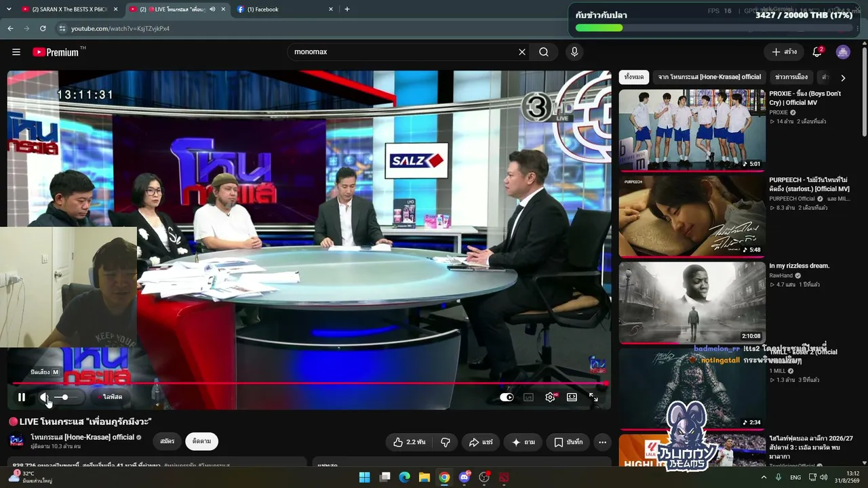Open the player settings gear
The height and width of the screenshot is (488, 868).
(x=550, y=397)
